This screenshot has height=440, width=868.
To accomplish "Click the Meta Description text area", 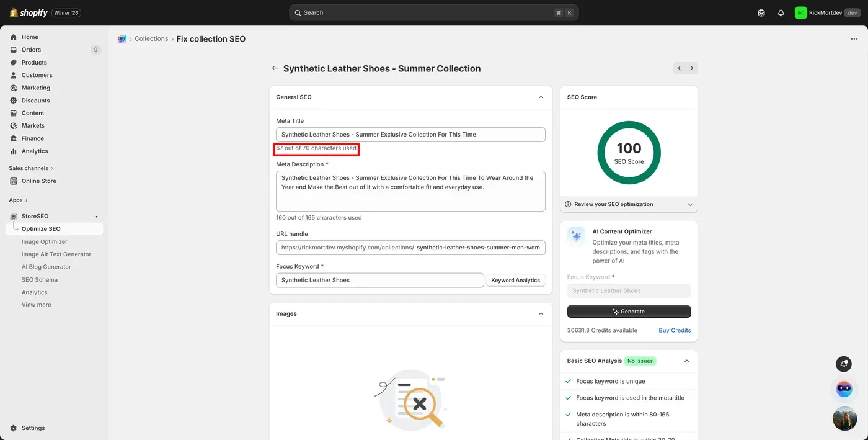I will point(410,191).
